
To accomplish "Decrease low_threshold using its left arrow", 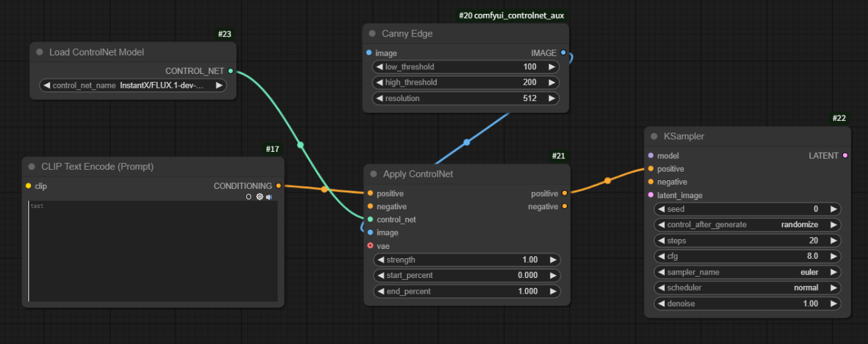I will pyautogui.click(x=380, y=67).
